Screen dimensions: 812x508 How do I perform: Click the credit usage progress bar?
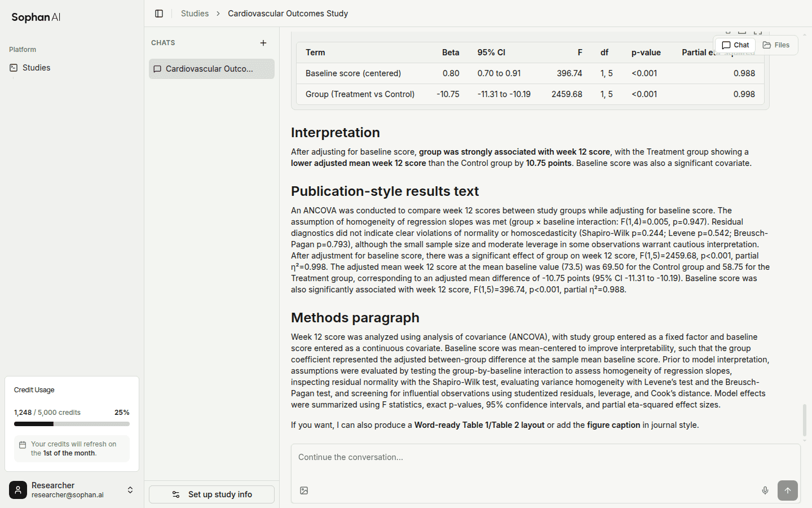tap(72, 424)
